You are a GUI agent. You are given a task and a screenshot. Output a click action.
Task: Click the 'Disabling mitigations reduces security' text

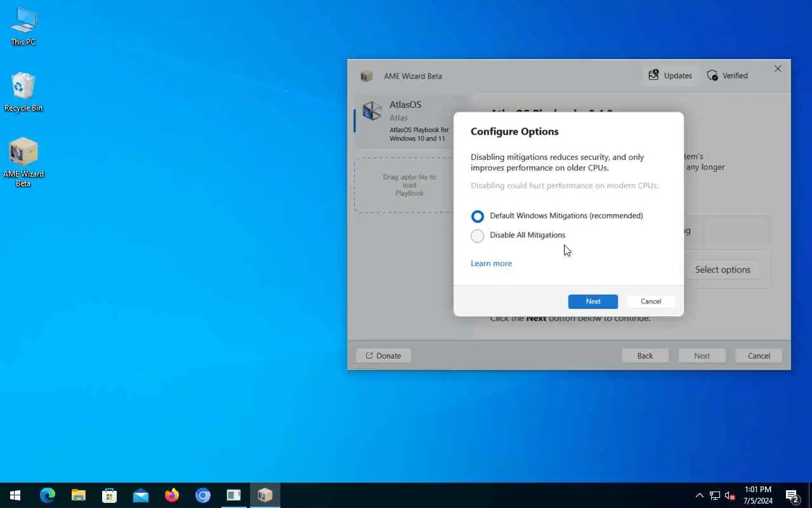click(x=557, y=163)
